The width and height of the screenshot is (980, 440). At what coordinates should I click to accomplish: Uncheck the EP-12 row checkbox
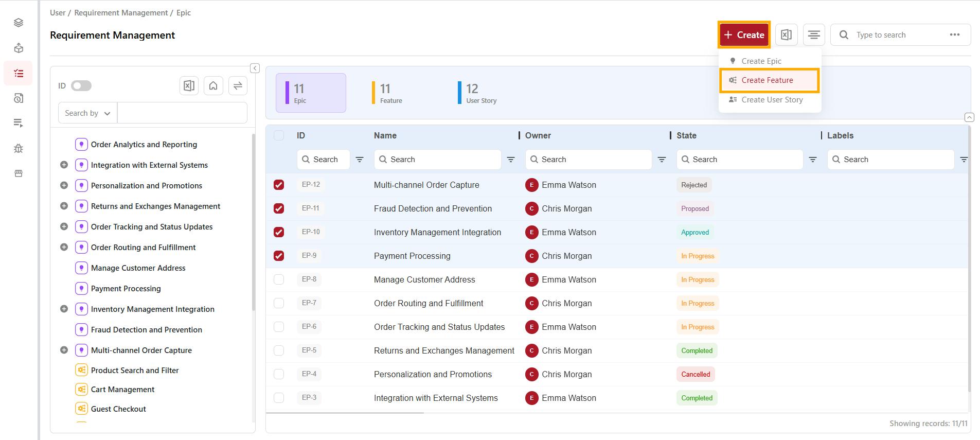tap(279, 185)
